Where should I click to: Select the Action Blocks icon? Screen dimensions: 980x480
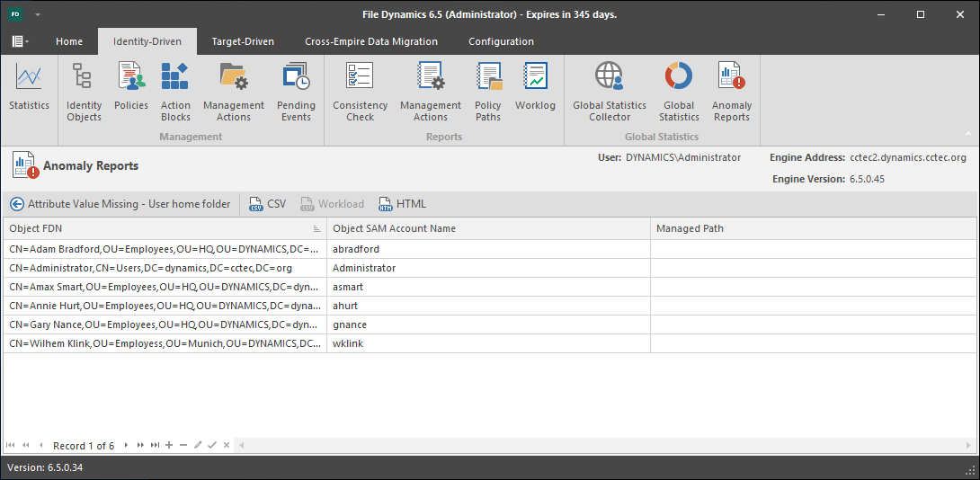pos(175,92)
